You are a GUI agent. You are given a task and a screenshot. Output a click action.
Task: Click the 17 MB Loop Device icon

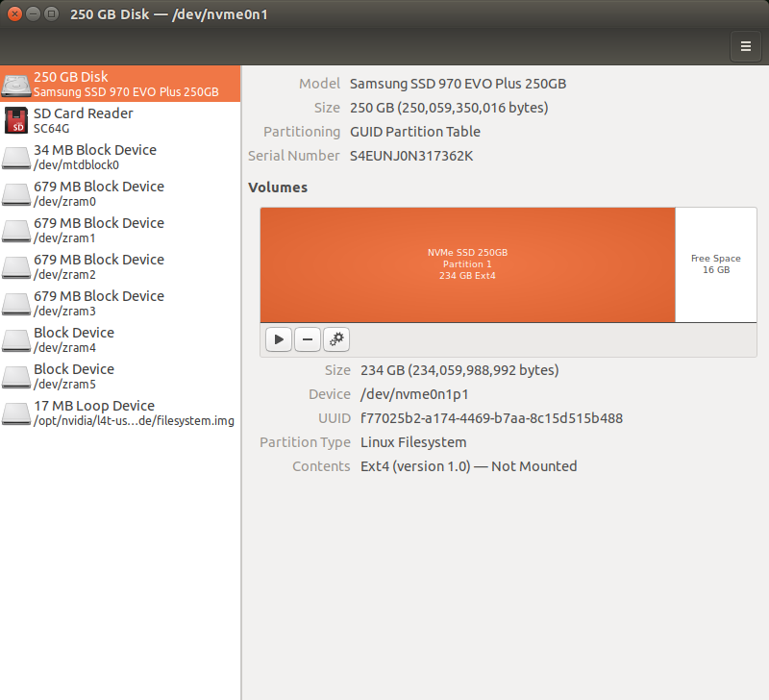[16, 412]
